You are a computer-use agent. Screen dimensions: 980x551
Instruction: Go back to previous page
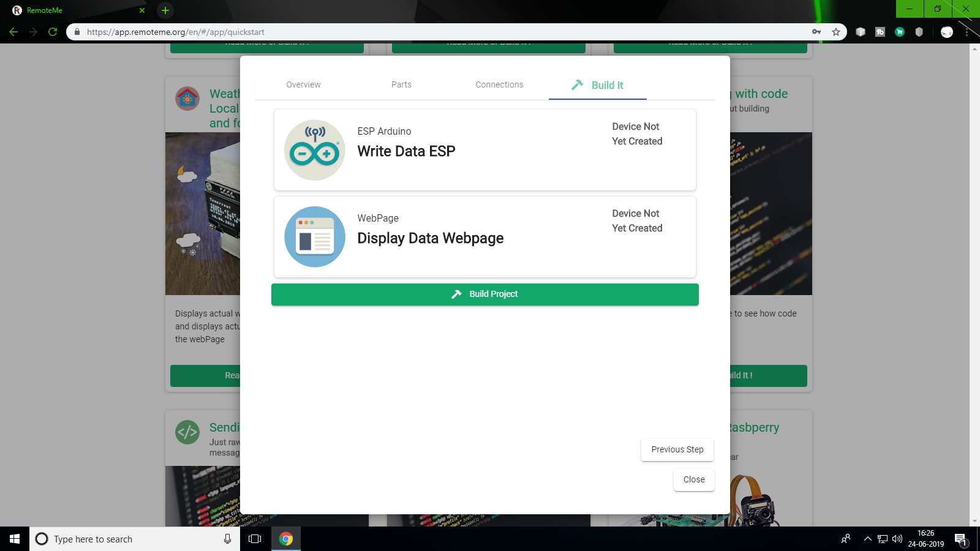coord(13,32)
